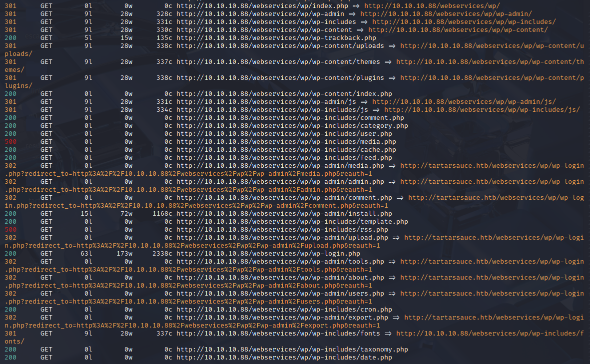This screenshot has height=364, width=590.
Task: Click the 1168c size value
Action: 162,214
